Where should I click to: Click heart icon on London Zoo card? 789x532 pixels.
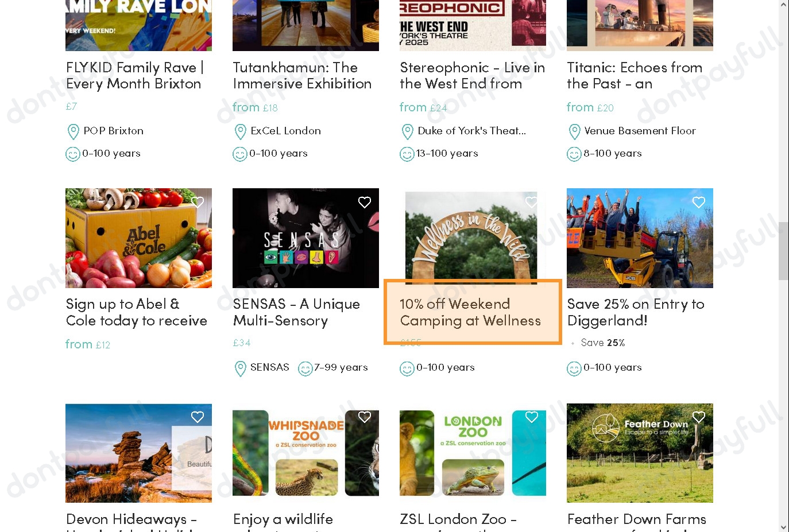(x=532, y=417)
